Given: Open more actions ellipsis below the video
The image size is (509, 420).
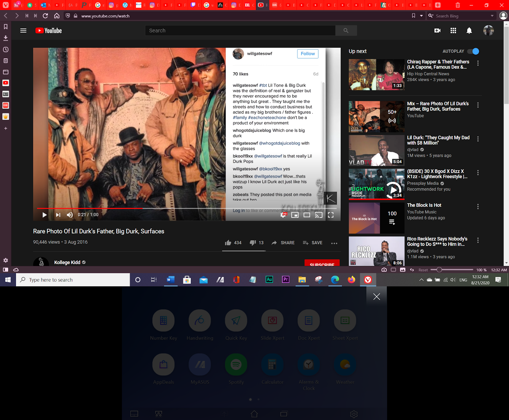Looking at the screenshot, I should pos(334,243).
